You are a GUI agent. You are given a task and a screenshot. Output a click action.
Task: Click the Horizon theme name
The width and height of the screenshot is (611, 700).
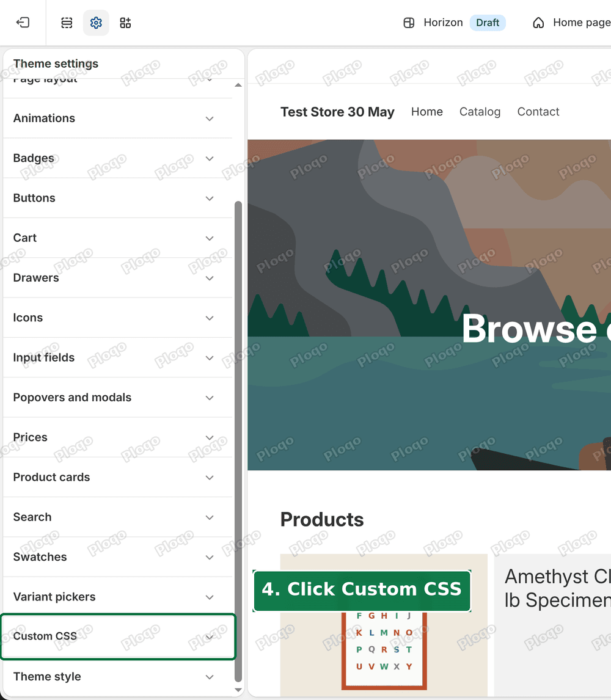click(443, 23)
